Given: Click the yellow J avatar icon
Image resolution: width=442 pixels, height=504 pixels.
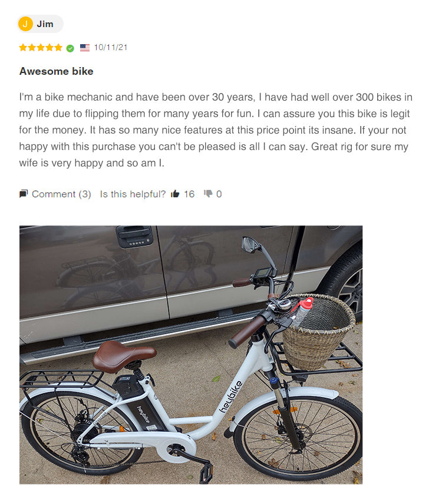Looking at the screenshot, I should (x=25, y=24).
